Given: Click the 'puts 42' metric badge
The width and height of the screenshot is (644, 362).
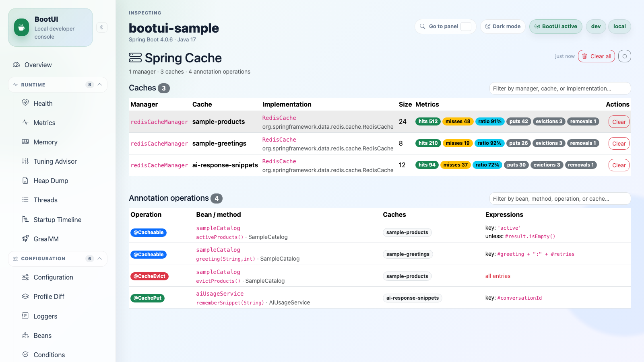Looking at the screenshot, I should (x=518, y=121).
